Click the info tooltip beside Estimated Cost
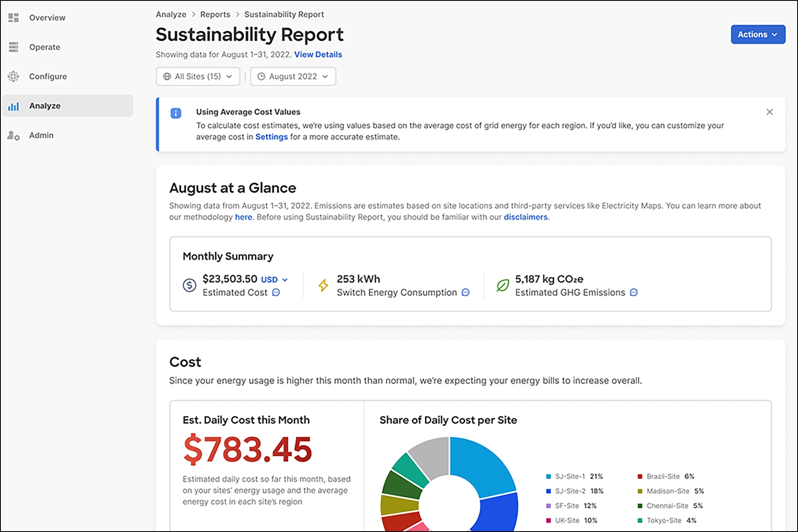This screenshot has height=532, width=798. coord(276,293)
